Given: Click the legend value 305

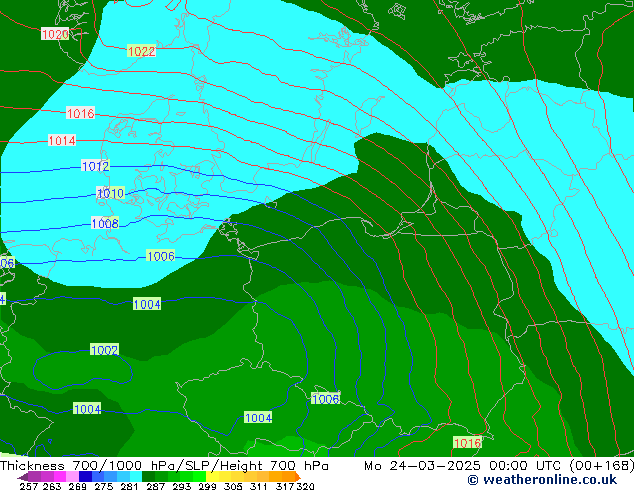Looking at the screenshot, I should pos(233,486).
